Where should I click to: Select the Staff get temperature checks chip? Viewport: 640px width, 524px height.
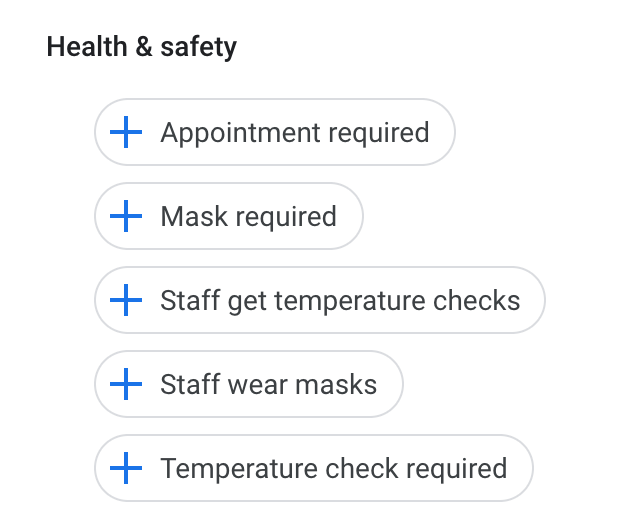[x=320, y=300]
